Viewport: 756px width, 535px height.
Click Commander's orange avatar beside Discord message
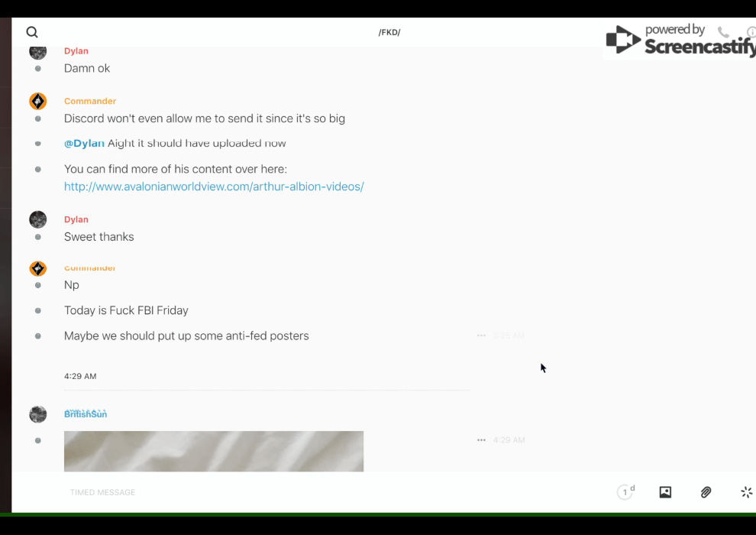click(37, 102)
